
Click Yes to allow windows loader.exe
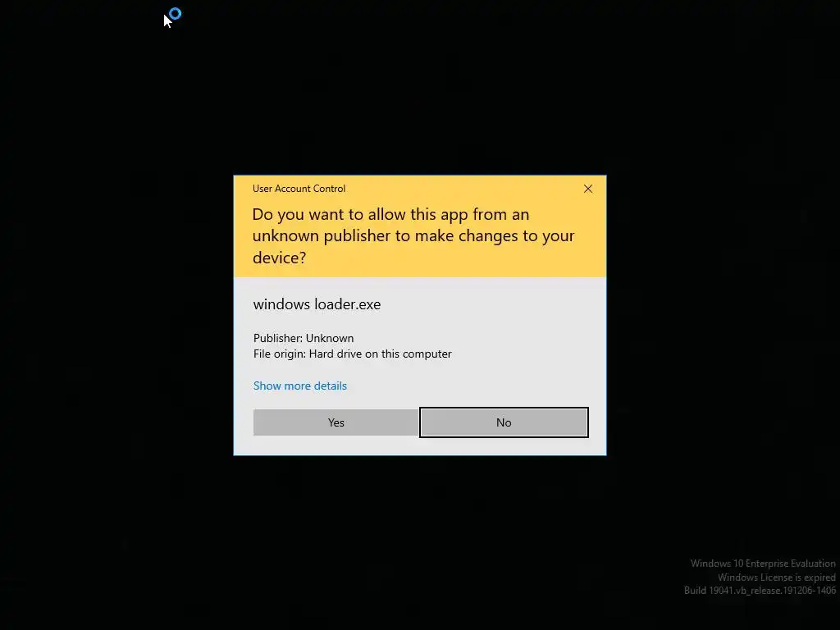click(x=336, y=422)
